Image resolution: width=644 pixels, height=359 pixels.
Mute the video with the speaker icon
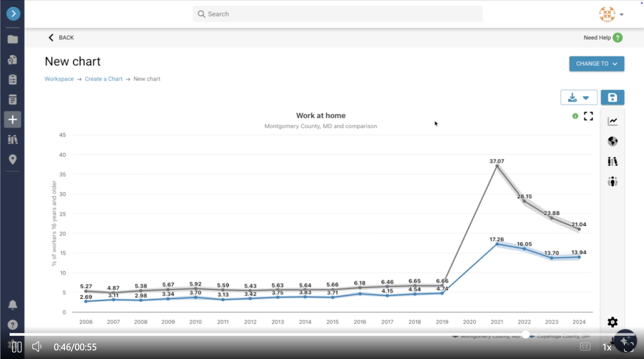click(37, 347)
